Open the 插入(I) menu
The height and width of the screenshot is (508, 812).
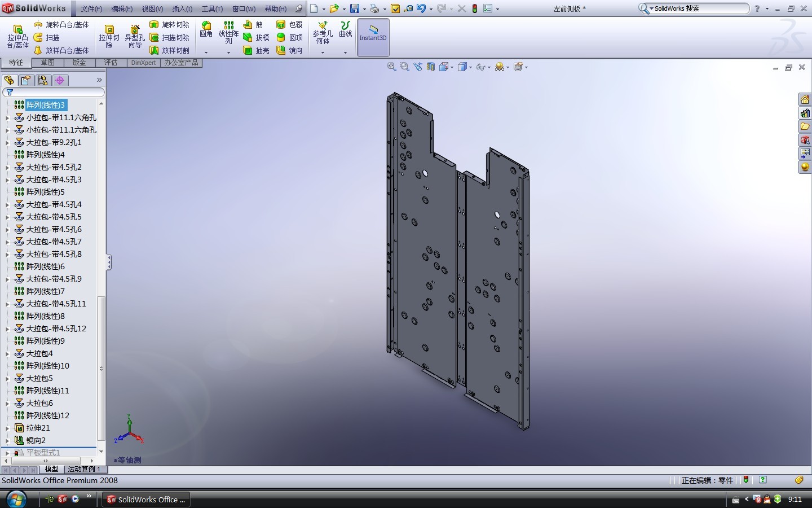pyautogui.click(x=182, y=8)
